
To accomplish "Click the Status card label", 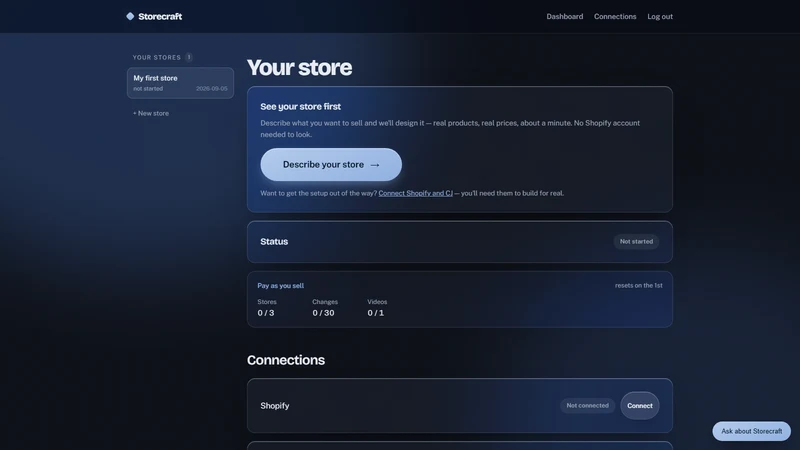I will tap(274, 241).
